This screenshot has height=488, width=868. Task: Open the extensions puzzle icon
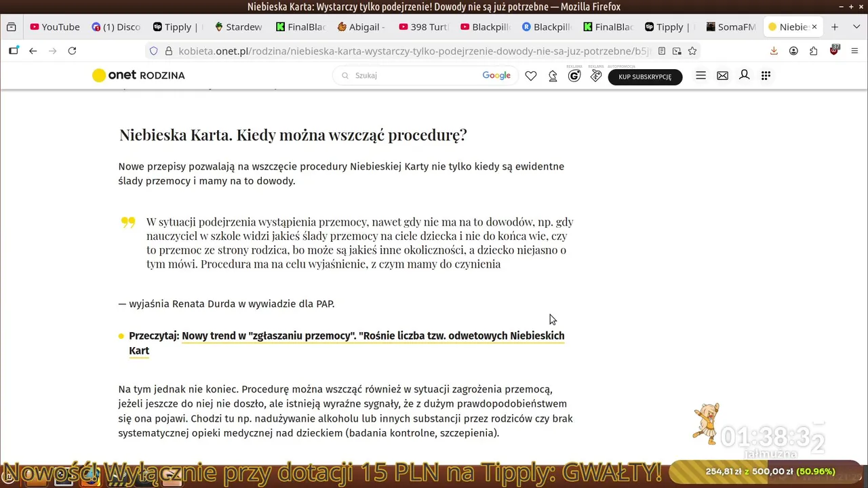click(x=814, y=51)
